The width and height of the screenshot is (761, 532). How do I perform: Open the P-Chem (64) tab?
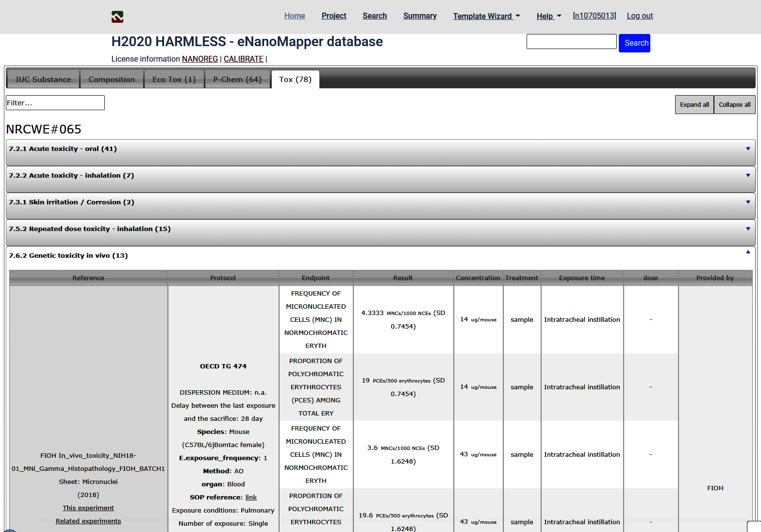coord(237,79)
